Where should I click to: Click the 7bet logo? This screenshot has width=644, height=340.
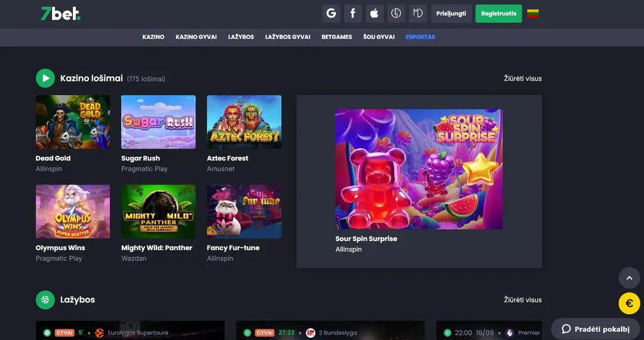(61, 13)
